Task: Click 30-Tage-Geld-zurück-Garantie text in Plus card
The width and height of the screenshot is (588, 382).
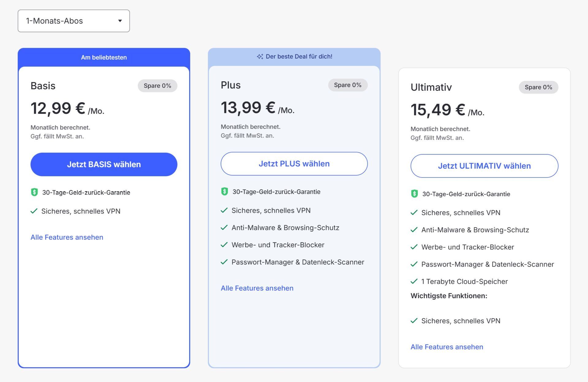Action: (276, 192)
